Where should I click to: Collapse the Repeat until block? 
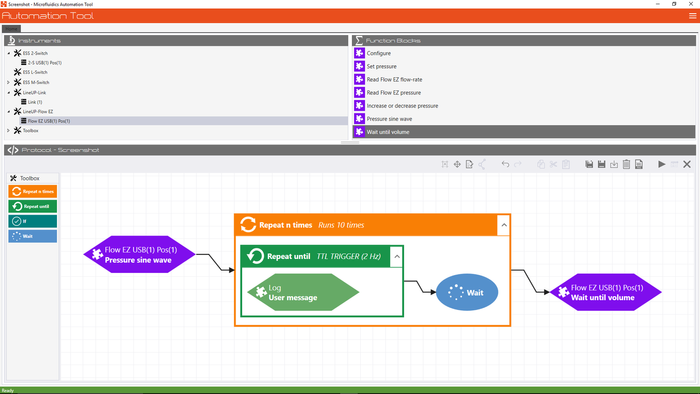(x=396, y=257)
